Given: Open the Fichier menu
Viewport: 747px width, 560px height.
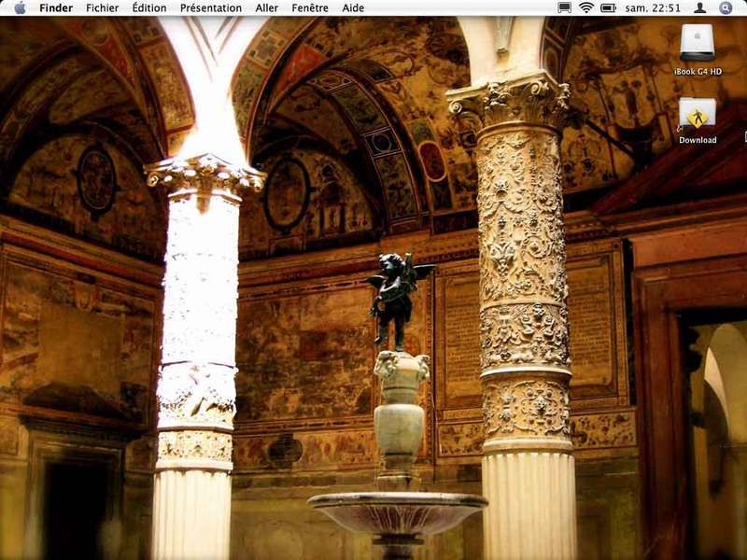Looking at the screenshot, I should click(x=103, y=8).
